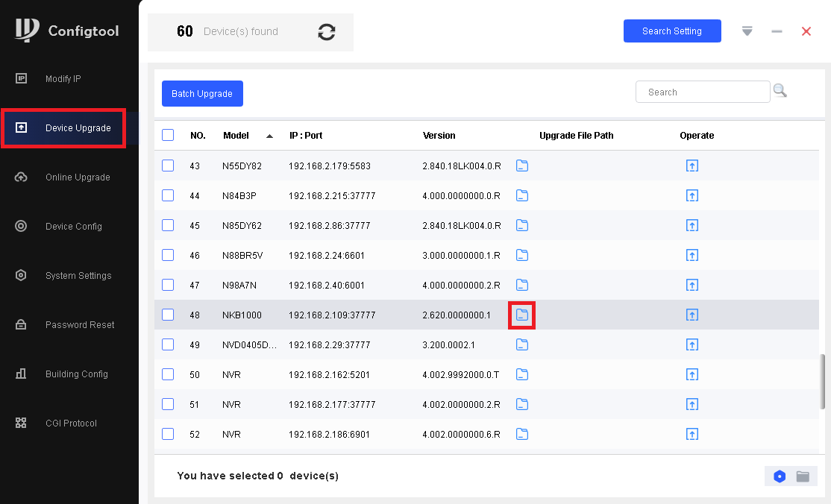Click the vertical scrollbar of device list
Image resolution: width=831 pixels, height=504 pixels.
pyautogui.click(x=823, y=381)
